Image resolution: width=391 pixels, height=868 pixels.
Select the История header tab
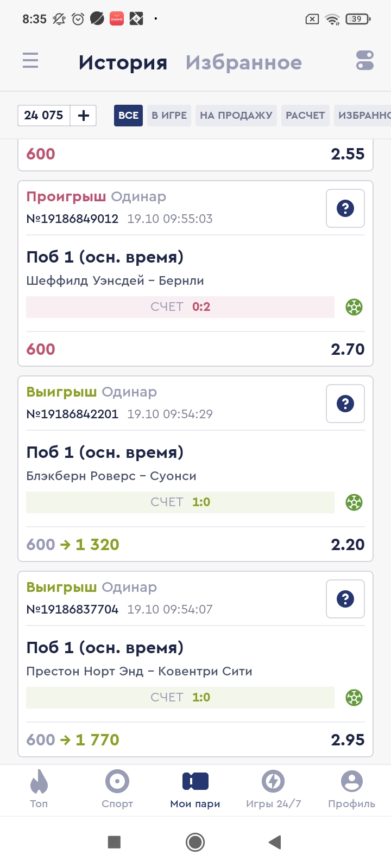[x=123, y=62]
